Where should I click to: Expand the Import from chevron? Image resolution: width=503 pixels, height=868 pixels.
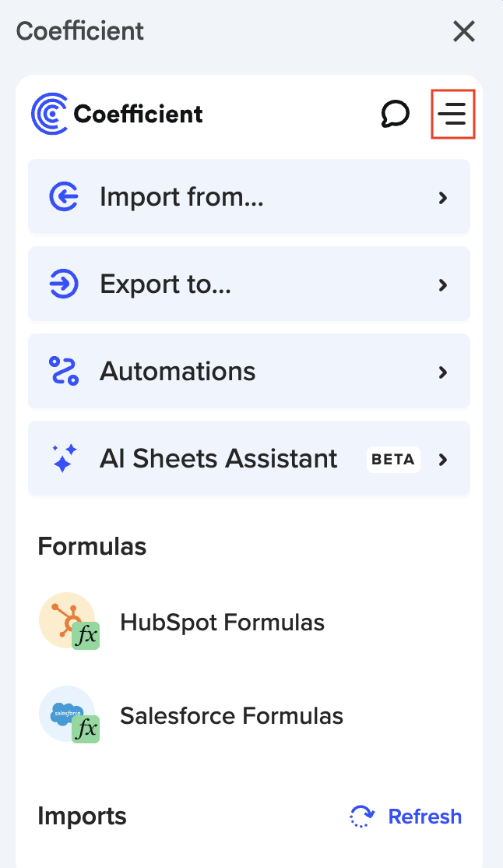pyautogui.click(x=443, y=198)
